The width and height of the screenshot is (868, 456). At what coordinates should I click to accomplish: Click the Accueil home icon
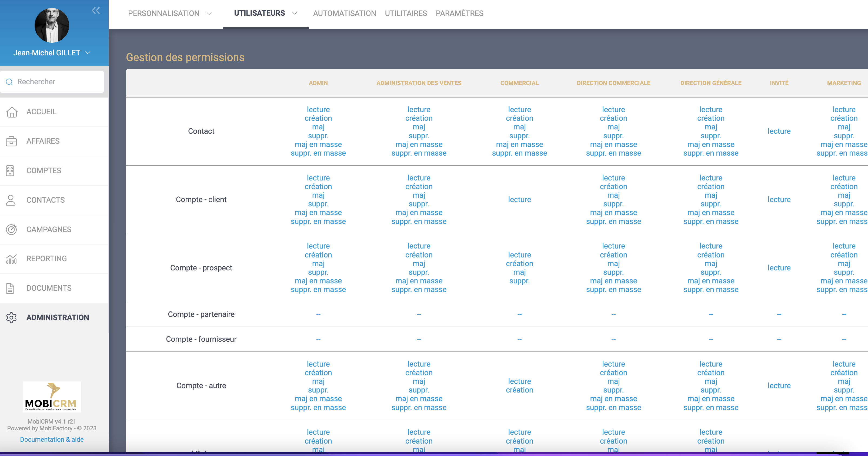(11, 112)
